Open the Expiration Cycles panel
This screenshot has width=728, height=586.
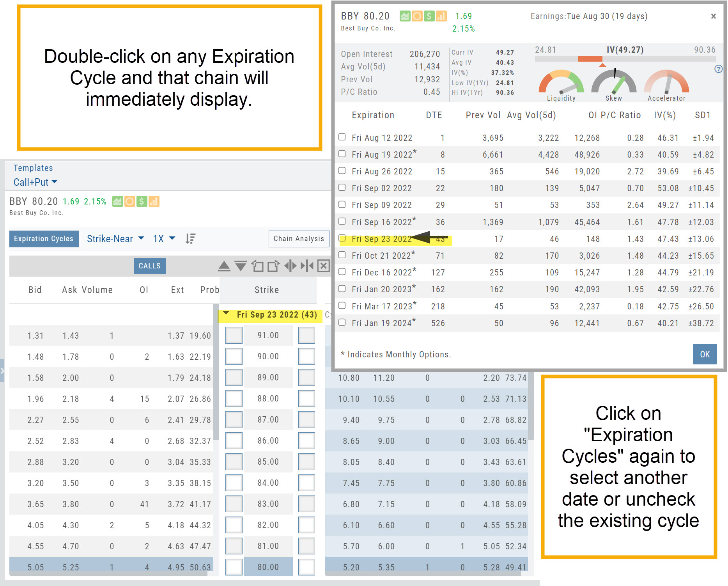44,239
